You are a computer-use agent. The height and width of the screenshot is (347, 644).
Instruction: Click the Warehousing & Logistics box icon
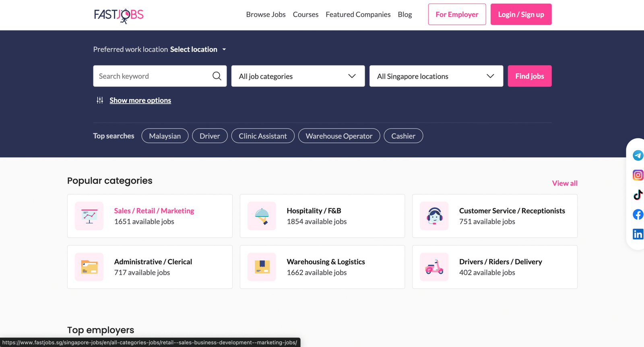tap(262, 267)
